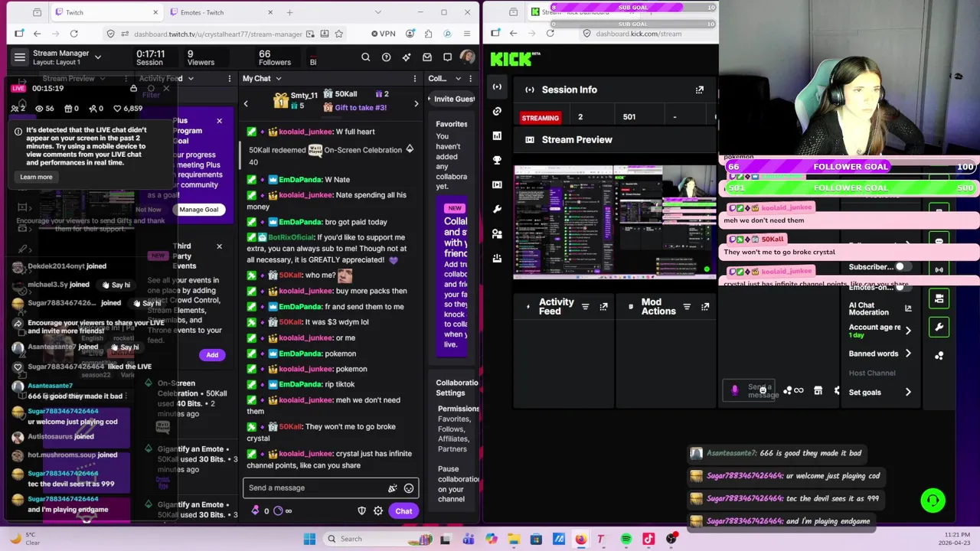Expand the Collaboration panel dropdown
Viewport: 980px width, 551px height.
(x=459, y=78)
